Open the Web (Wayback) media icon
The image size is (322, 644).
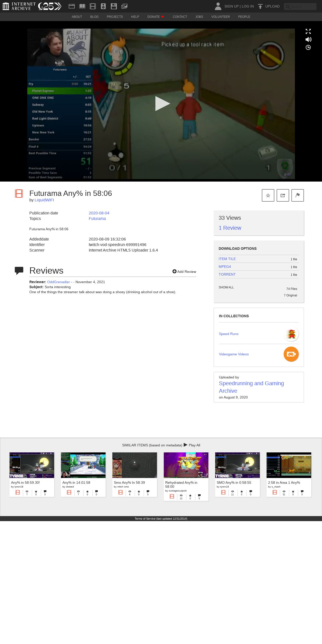pyautogui.click(x=72, y=6)
